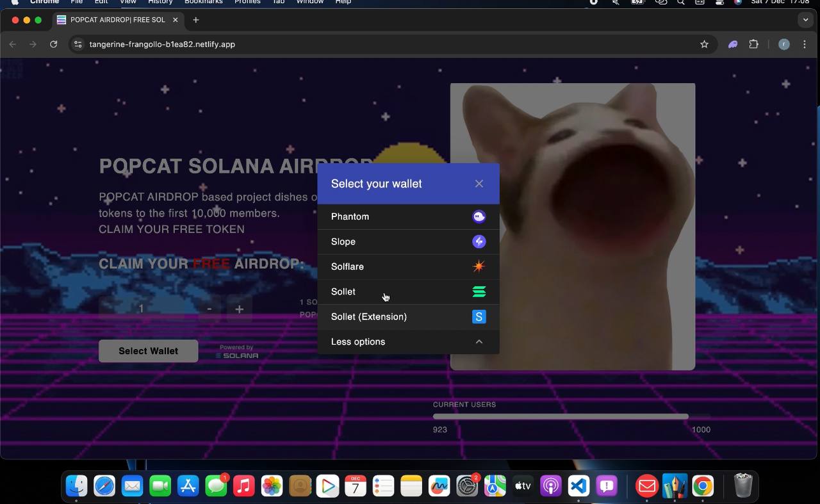This screenshot has width=820, height=504.
Task: Open a new tab
Action: (x=196, y=20)
